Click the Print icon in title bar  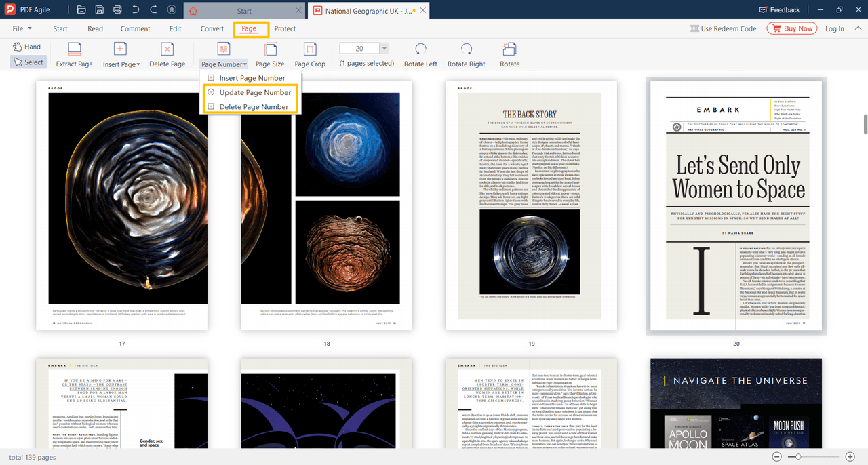(117, 10)
